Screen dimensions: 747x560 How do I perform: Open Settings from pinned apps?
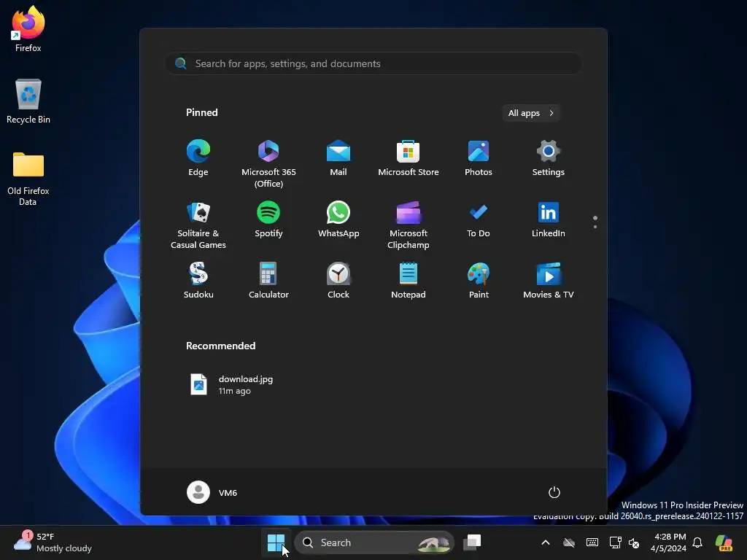(x=549, y=158)
